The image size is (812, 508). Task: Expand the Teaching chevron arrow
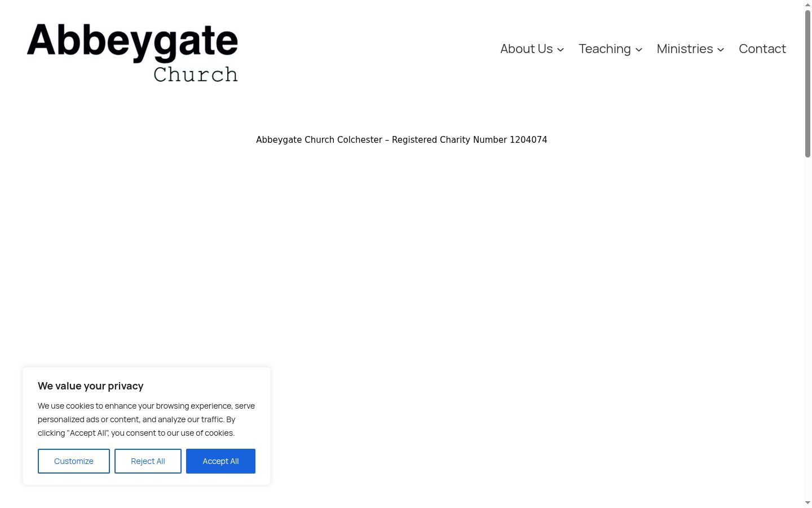pos(639,50)
